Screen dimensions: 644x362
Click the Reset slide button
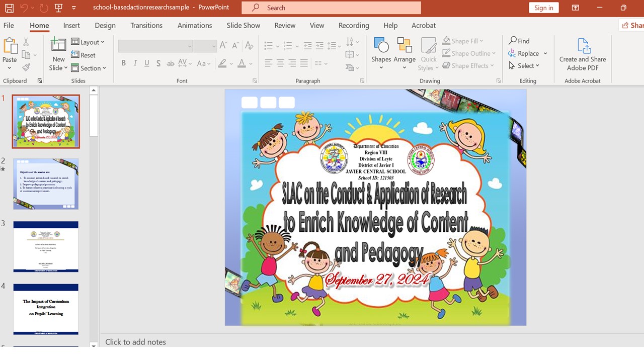(x=84, y=55)
